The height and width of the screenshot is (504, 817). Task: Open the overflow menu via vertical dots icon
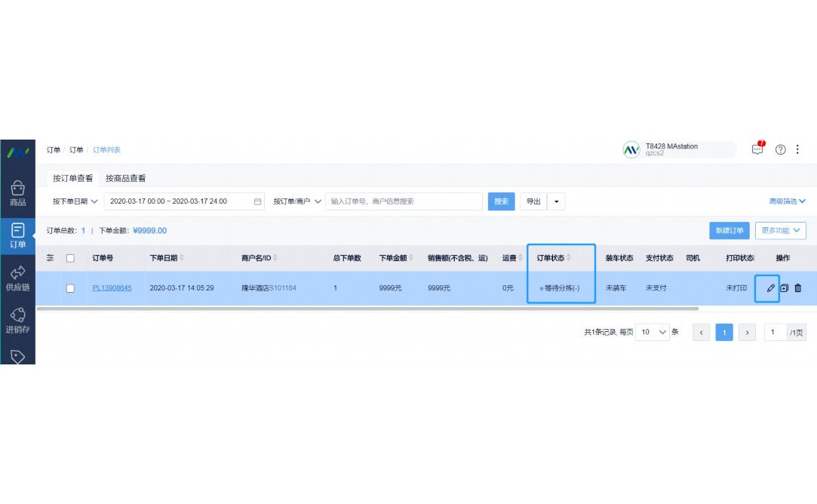coord(797,149)
